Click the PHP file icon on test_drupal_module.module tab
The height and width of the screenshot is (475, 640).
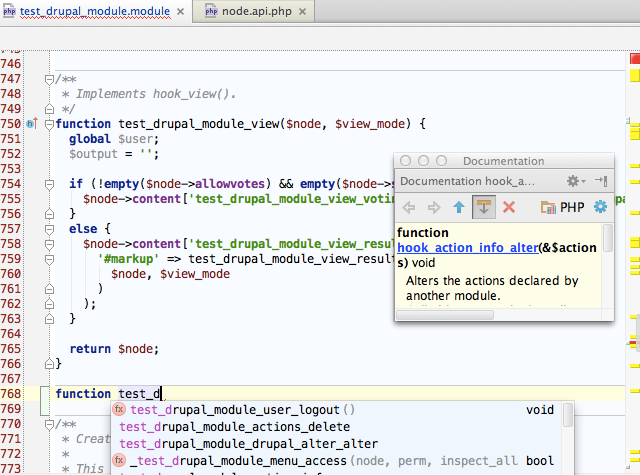[x=9, y=11]
